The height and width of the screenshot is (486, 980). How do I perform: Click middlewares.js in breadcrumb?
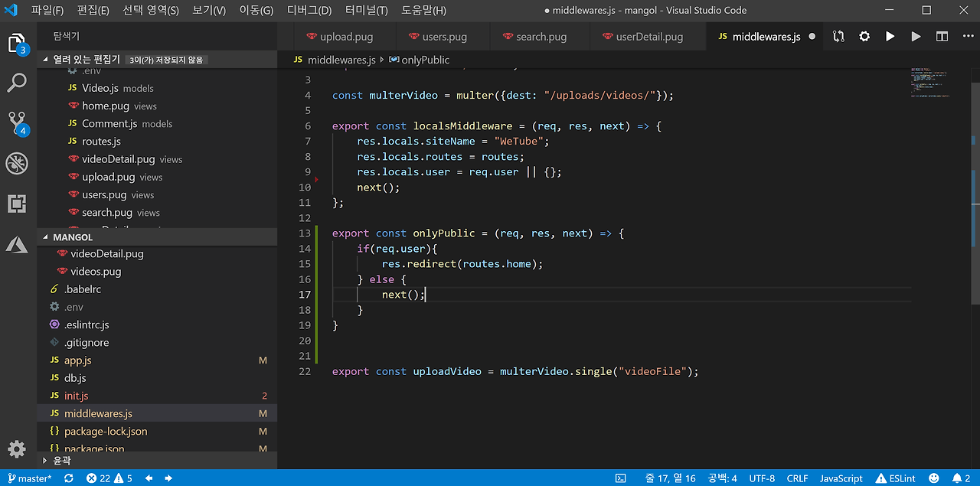tap(341, 60)
